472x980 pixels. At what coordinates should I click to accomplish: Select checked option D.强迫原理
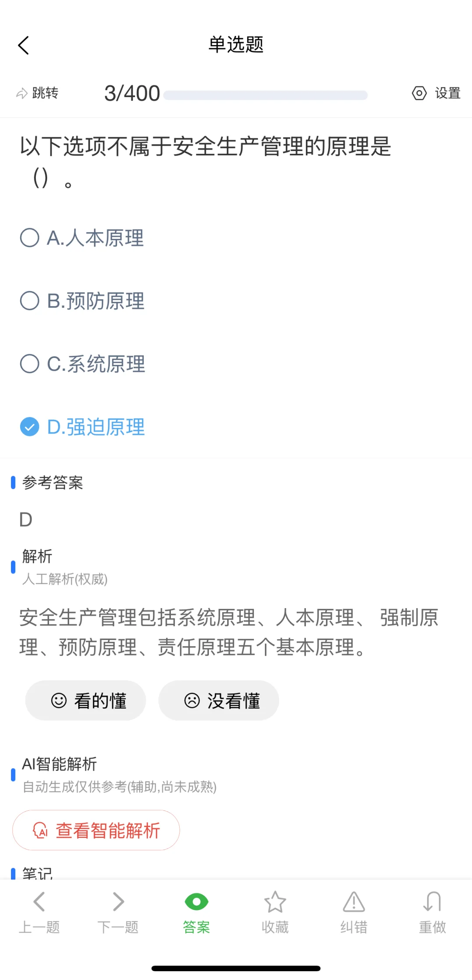point(83,427)
